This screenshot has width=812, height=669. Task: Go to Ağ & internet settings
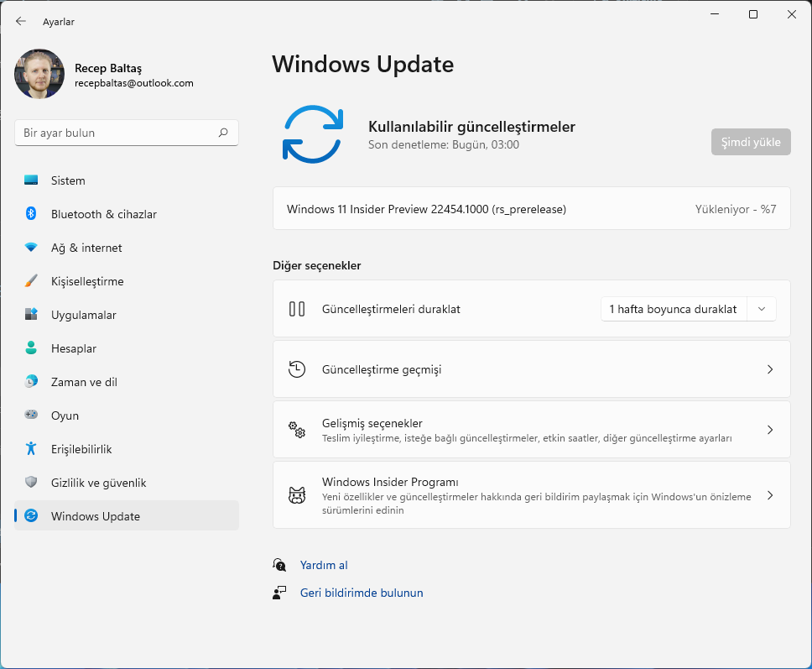[x=127, y=248]
